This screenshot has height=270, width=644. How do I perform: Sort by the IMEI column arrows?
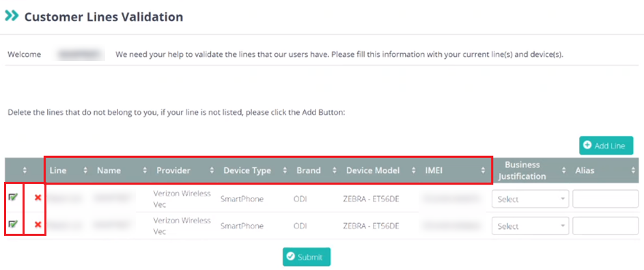(x=483, y=170)
